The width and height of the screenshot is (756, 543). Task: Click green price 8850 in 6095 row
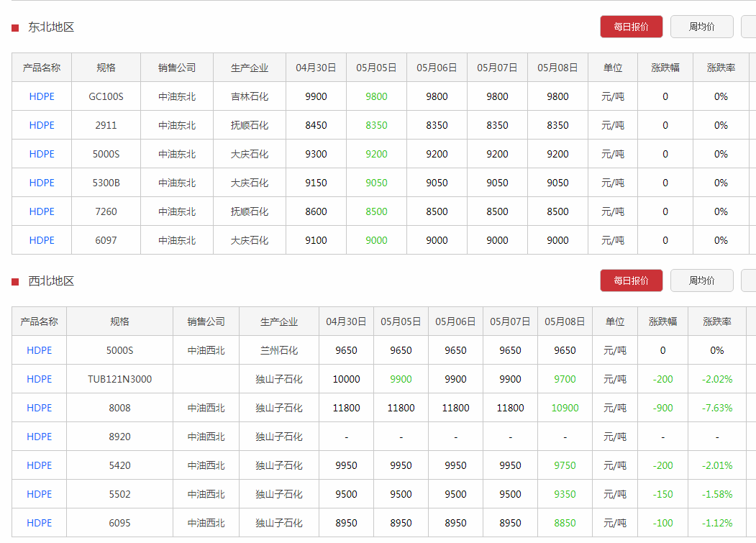click(565, 523)
